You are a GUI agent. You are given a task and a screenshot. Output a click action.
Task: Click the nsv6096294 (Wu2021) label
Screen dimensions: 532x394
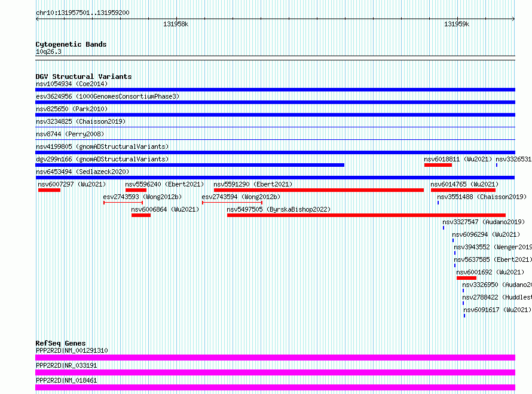coord(486,234)
